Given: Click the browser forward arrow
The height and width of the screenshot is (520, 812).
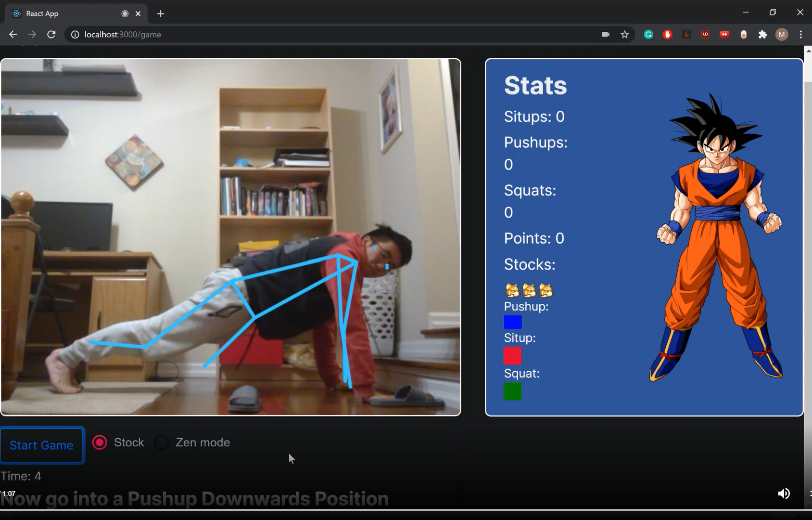Looking at the screenshot, I should (x=32, y=34).
